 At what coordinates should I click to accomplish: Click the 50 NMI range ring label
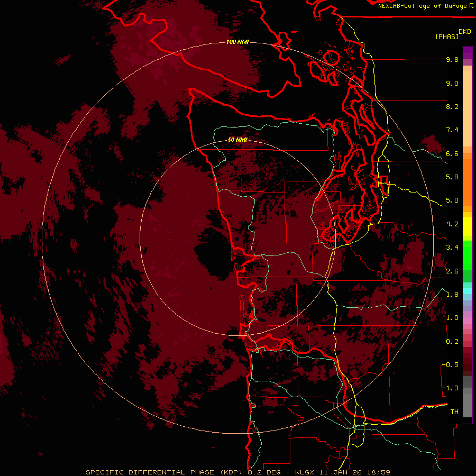(x=237, y=140)
